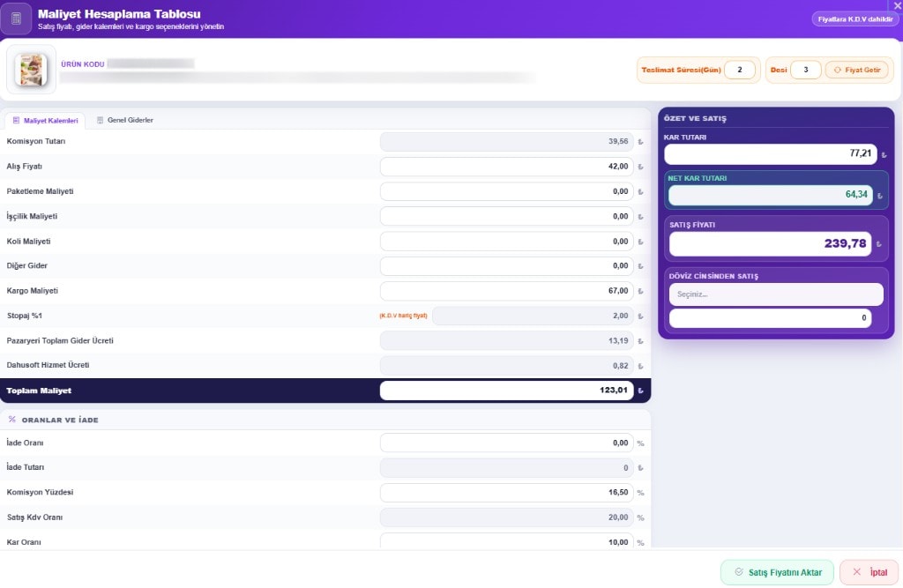
Task: Focus the Kargo Maliyeti input
Action: [x=507, y=291]
